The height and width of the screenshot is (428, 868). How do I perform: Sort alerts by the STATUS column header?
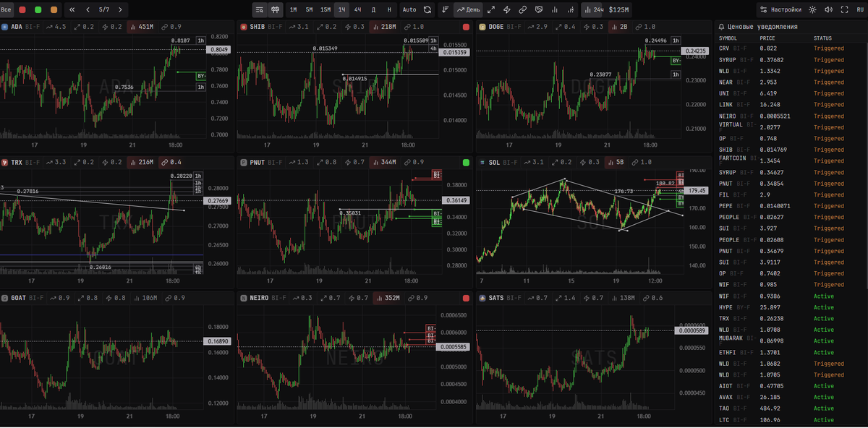tap(822, 38)
